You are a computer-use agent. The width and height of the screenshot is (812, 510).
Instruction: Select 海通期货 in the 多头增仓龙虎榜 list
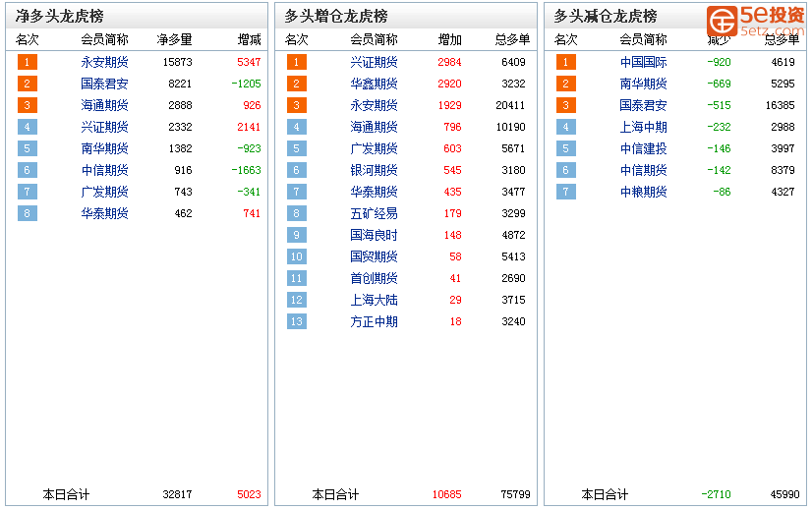click(374, 128)
